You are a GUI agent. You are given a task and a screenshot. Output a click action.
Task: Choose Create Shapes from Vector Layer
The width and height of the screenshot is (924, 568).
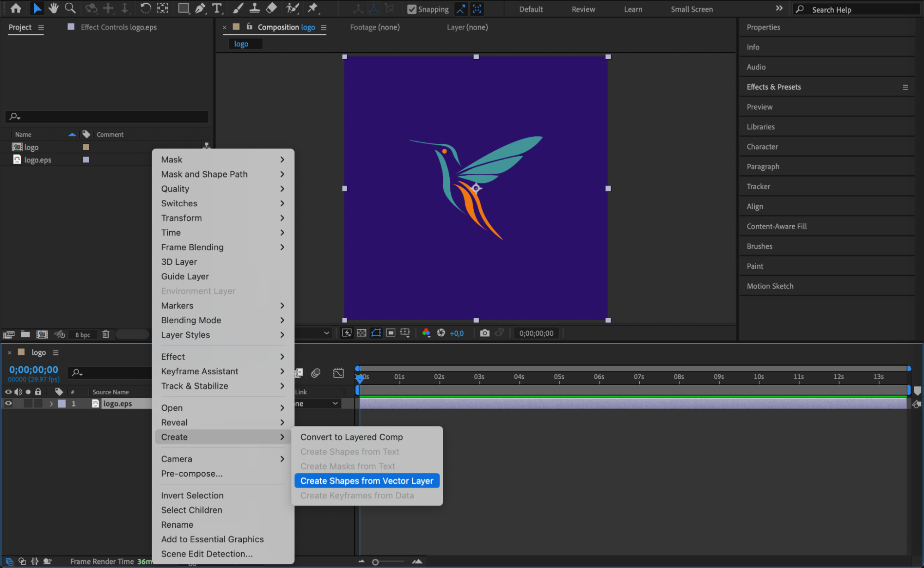[x=367, y=481]
